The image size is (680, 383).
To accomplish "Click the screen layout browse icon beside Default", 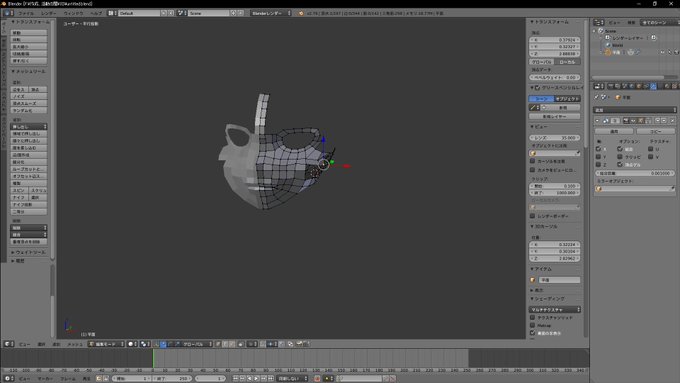I will pos(111,13).
